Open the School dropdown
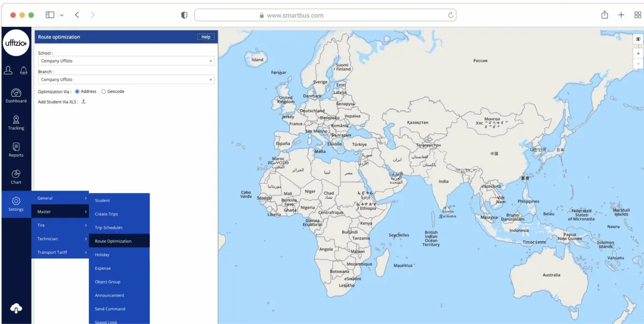This screenshot has height=324, width=644. click(126, 61)
